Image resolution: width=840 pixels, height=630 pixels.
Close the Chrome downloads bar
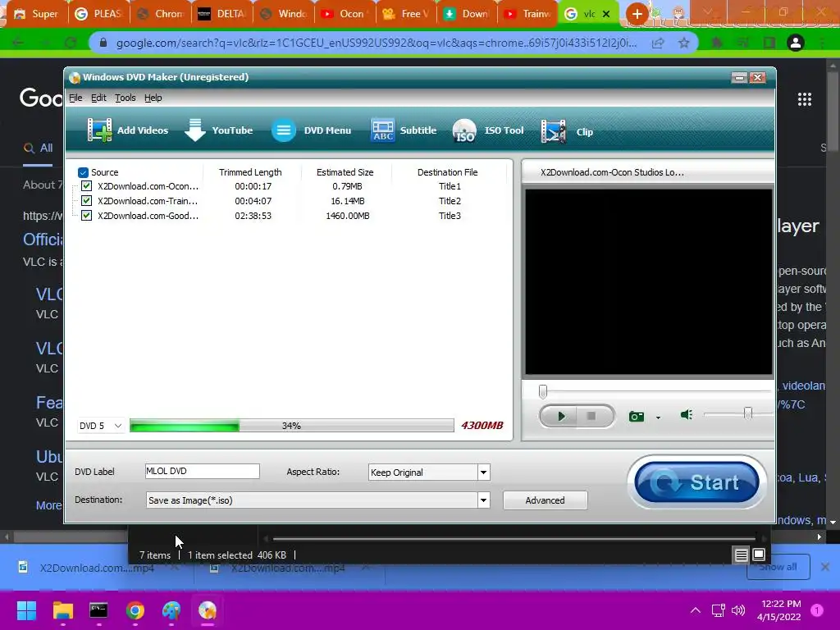pos(825,567)
